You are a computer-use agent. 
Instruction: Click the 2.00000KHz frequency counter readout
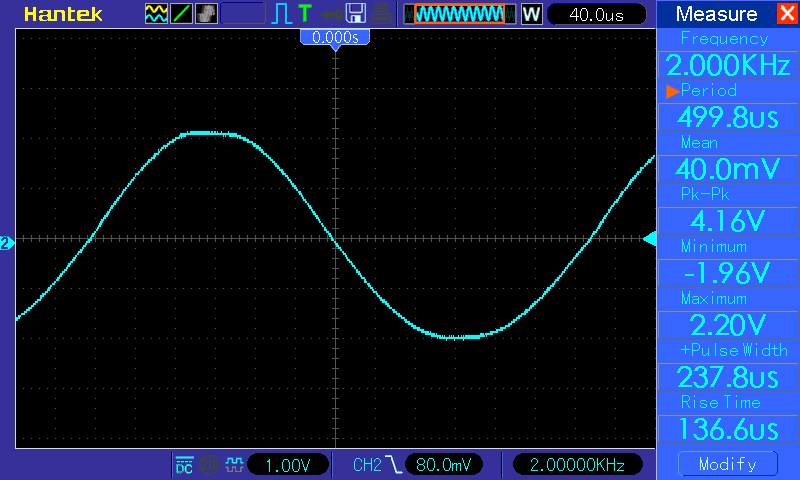click(x=577, y=465)
